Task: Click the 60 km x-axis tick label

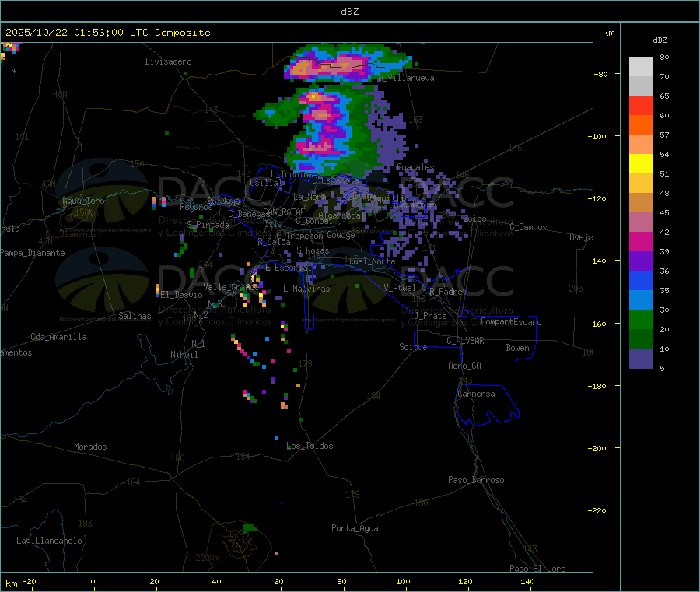Action: point(278,581)
